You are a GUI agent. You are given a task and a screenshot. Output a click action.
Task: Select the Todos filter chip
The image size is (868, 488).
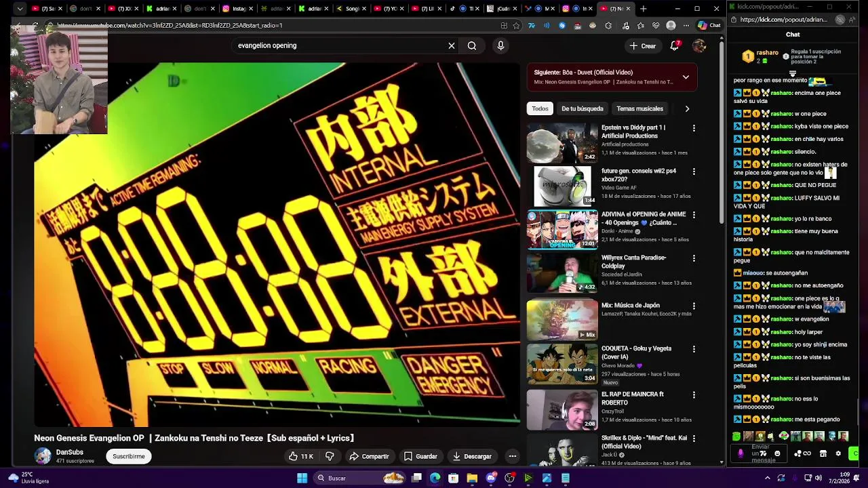[540, 108]
